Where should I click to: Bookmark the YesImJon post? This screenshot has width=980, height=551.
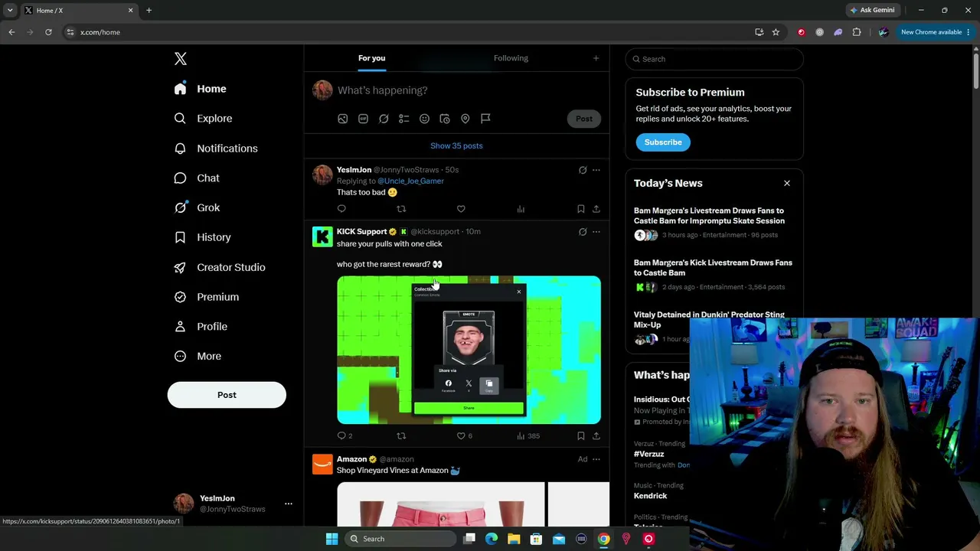point(581,209)
